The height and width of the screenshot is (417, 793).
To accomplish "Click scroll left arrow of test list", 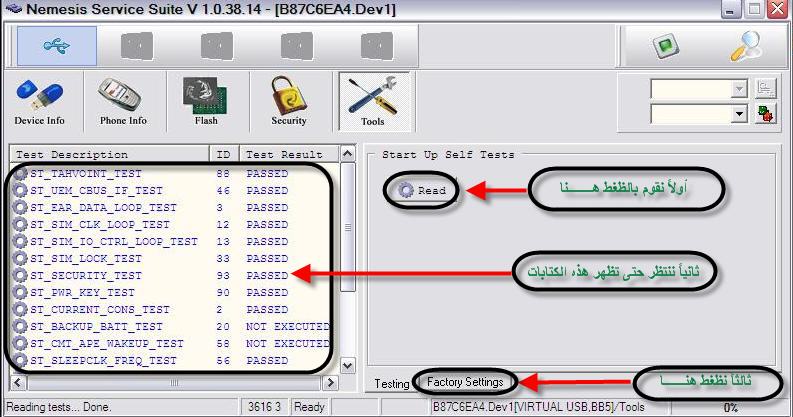I will (x=18, y=383).
